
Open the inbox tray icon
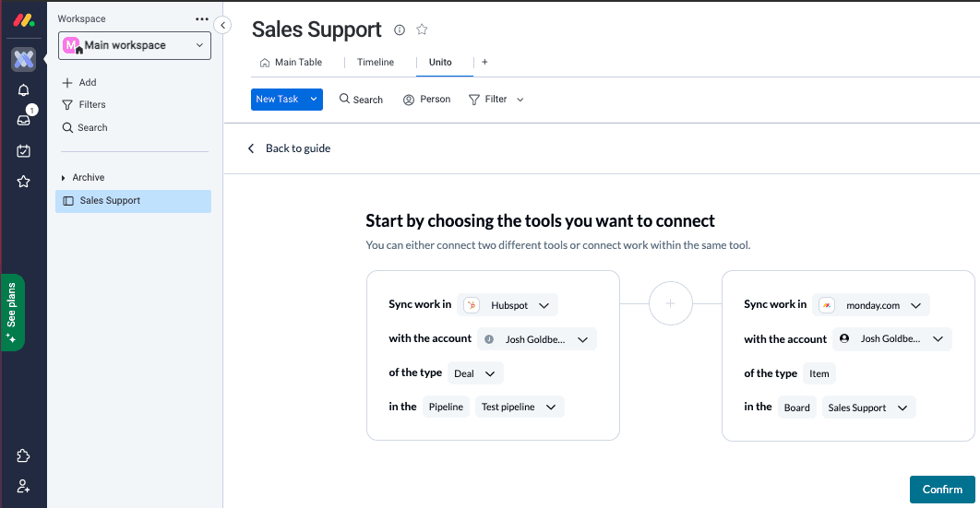pyautogui.click(x=23, y=120)
